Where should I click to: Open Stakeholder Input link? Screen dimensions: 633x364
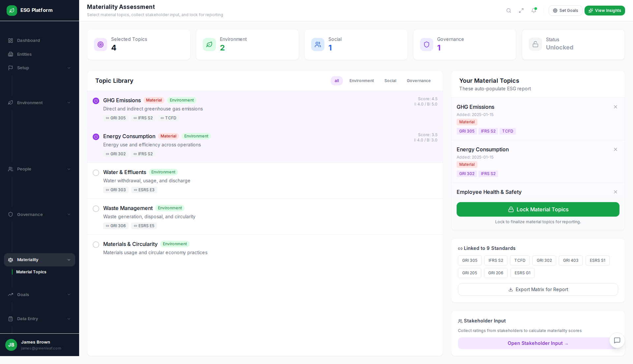point(538,343)
